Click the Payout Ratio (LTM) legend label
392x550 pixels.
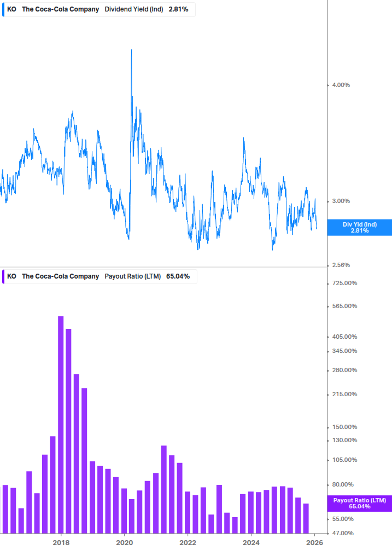132,276
